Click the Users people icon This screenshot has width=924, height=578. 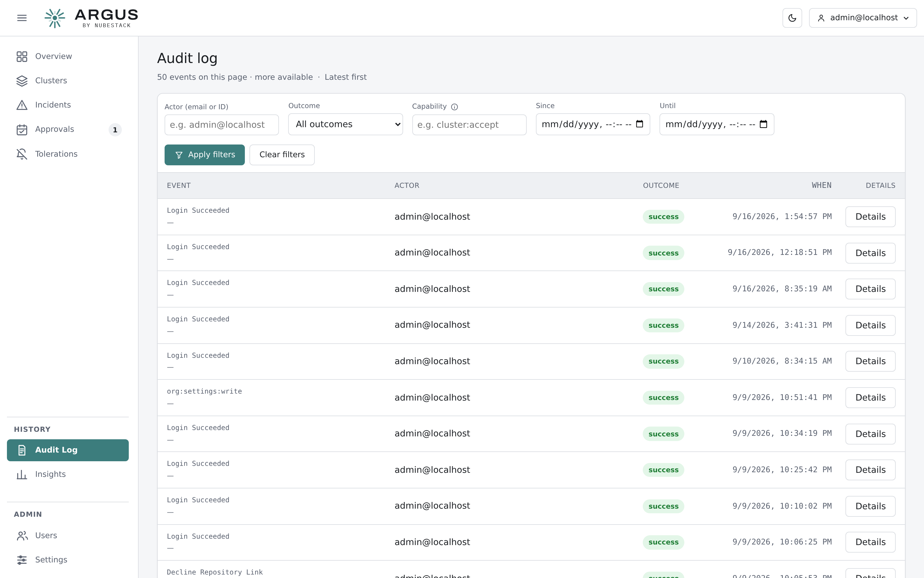[22, 536]
